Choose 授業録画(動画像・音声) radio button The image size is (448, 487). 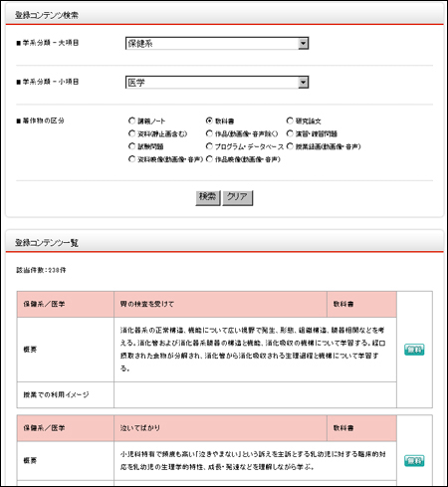click(290, 146)
